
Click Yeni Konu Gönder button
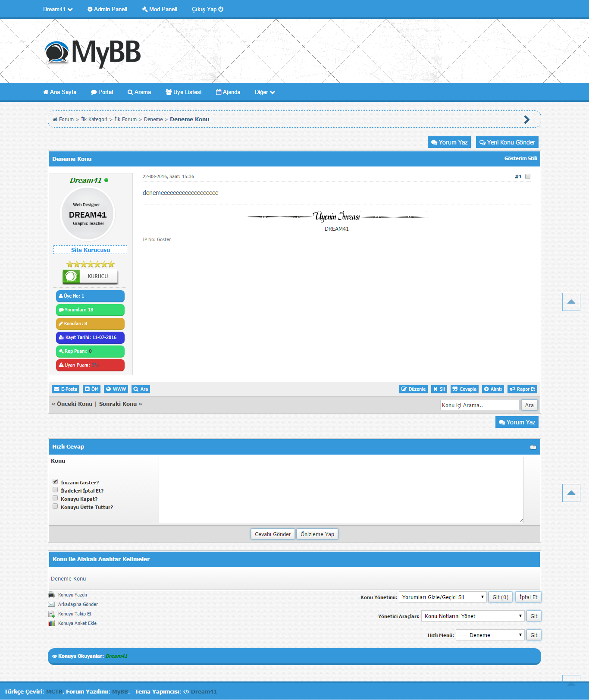(x=507, y=142)
